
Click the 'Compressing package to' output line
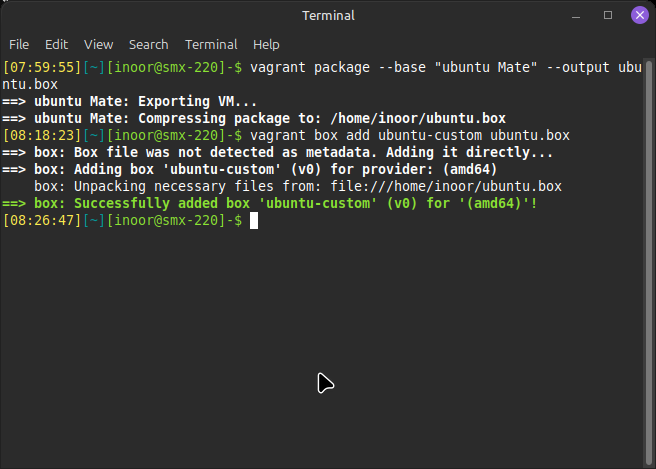tap(254, 118)
